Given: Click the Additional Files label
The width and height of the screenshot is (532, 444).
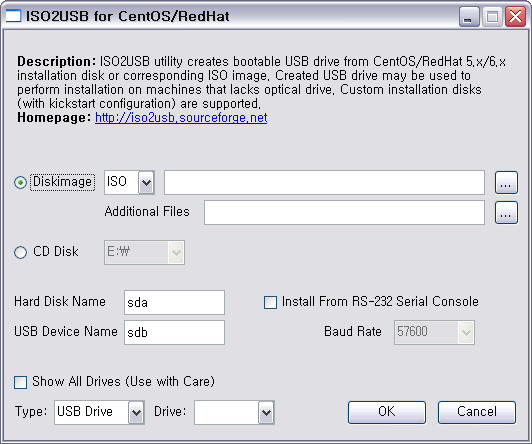Looking at the screenshot, I should pos(147,212).
